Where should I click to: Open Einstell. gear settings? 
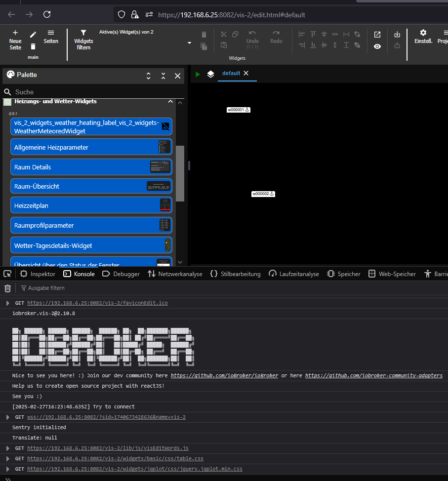423,33
